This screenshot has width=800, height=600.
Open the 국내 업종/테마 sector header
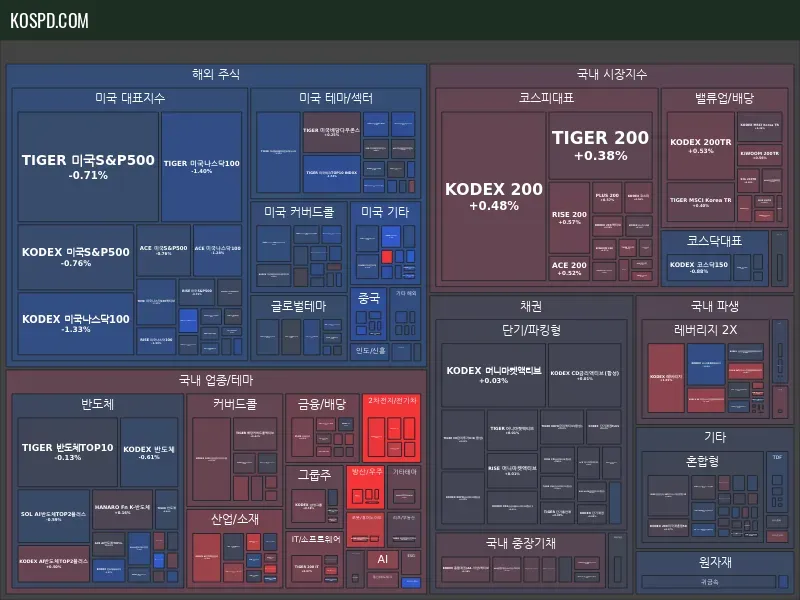pos(216,380)
